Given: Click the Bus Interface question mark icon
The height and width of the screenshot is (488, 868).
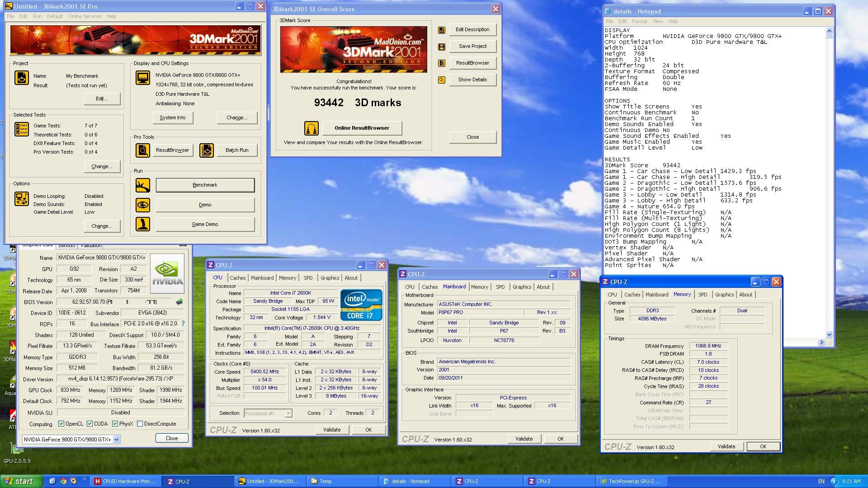Looking at the screenshot, I should coord(183,324).
